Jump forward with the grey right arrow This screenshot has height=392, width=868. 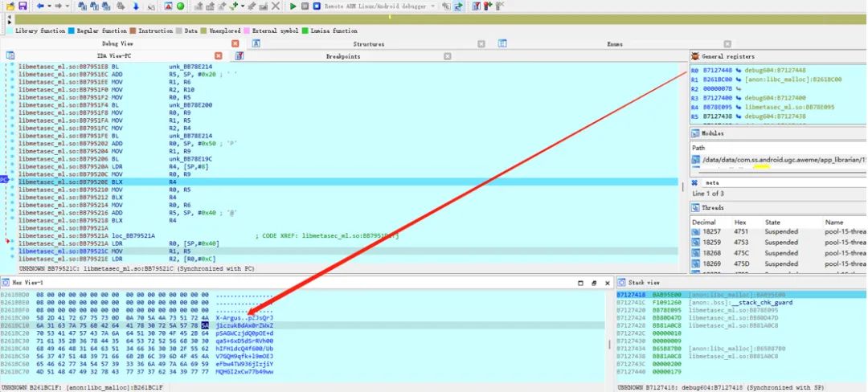pos(59,6)
